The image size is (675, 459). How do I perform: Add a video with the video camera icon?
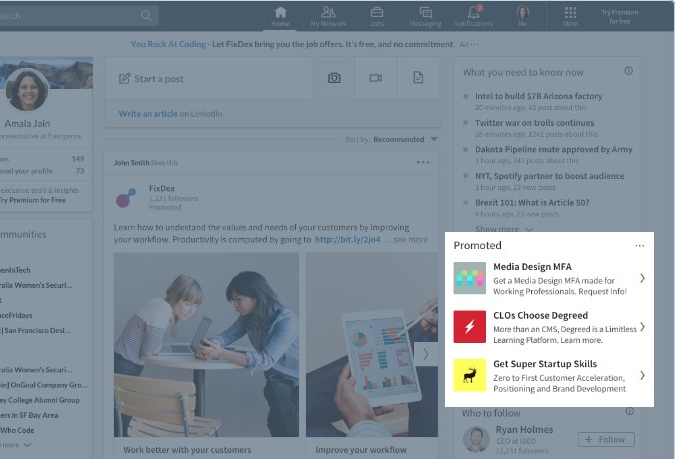[376, 78]
